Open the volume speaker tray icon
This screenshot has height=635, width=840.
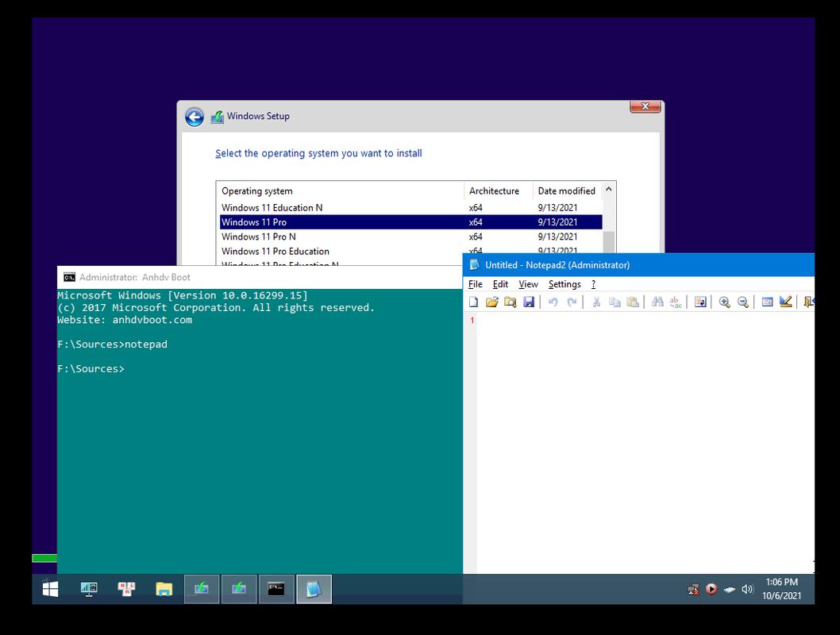click(747, 590)
